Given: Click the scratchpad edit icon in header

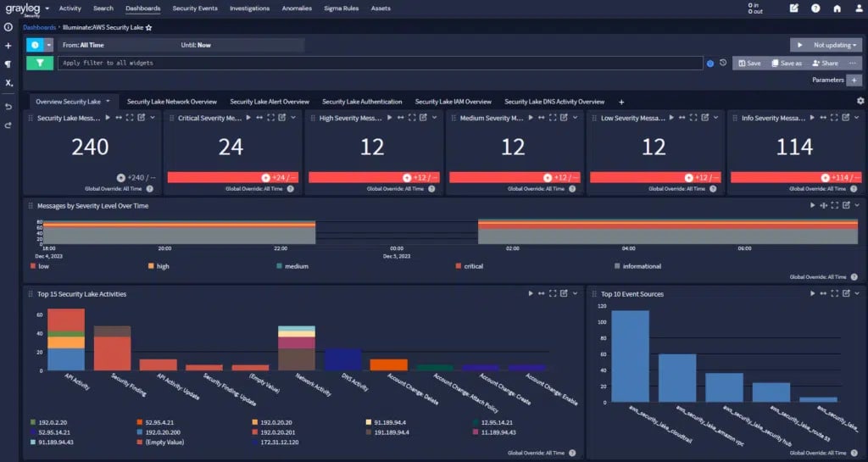Looking at the screenshot, I should click(793, 8).
